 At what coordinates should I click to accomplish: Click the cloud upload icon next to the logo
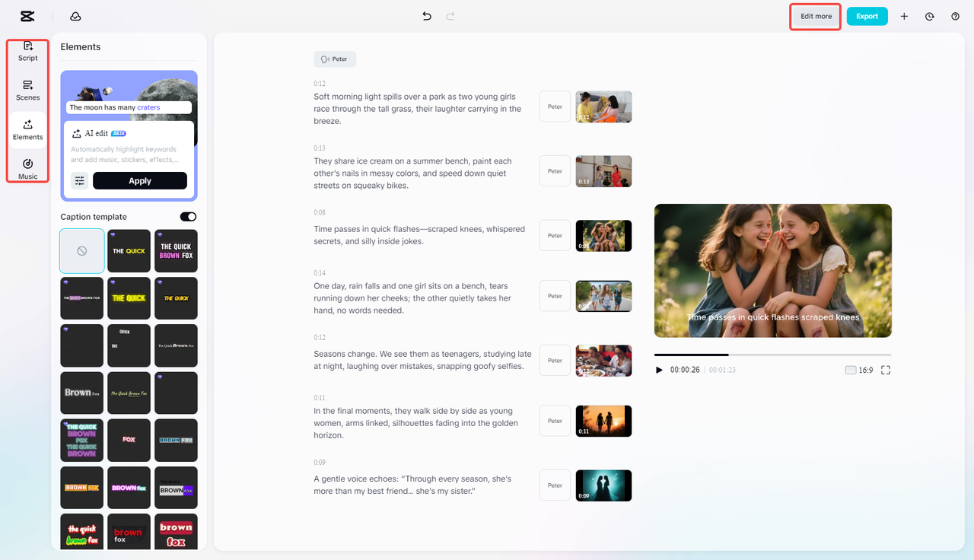point(75,15)
